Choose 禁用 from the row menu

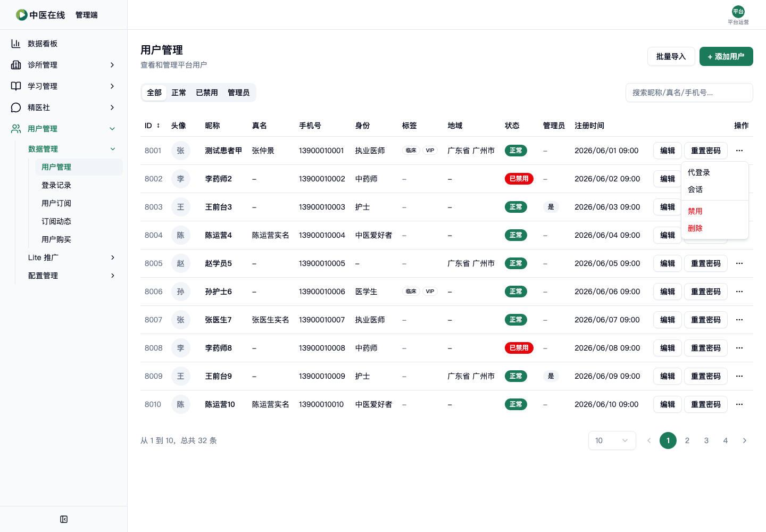click(715, 211)
